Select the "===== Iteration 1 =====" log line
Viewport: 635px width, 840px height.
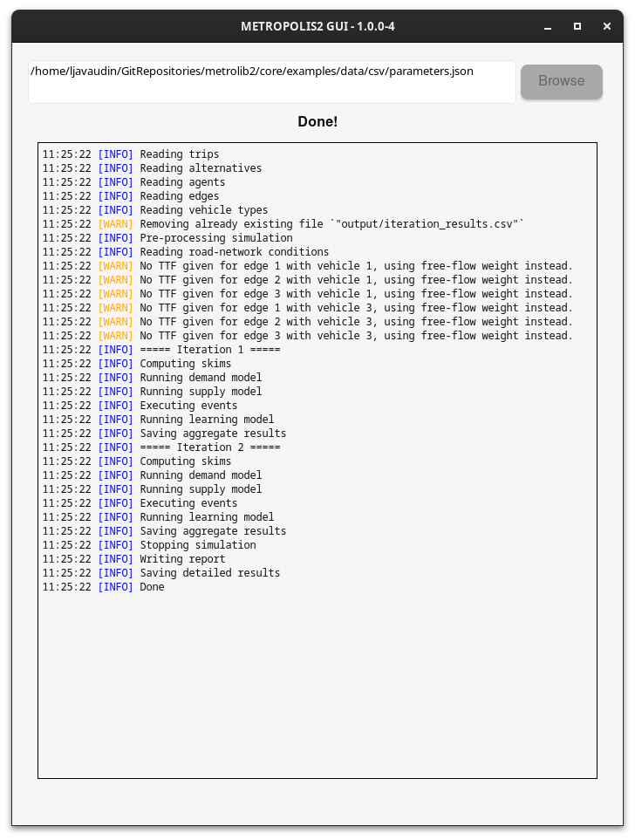click(161, 349)
